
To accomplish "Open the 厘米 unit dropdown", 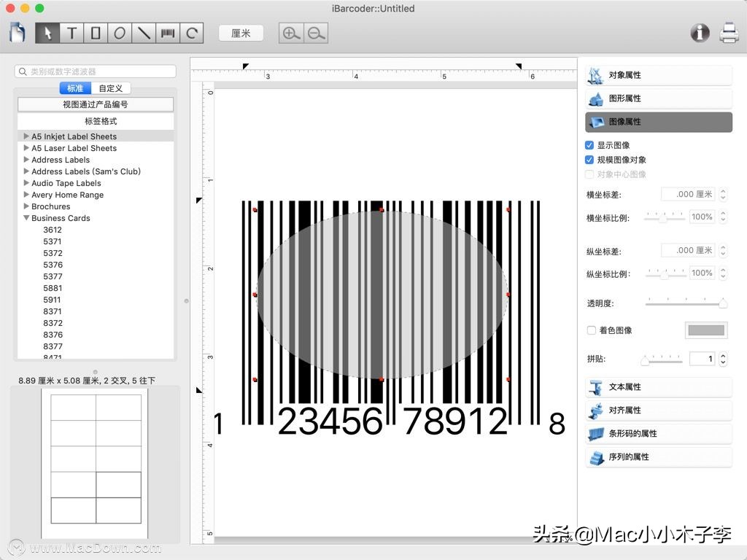I will (241, 32).
